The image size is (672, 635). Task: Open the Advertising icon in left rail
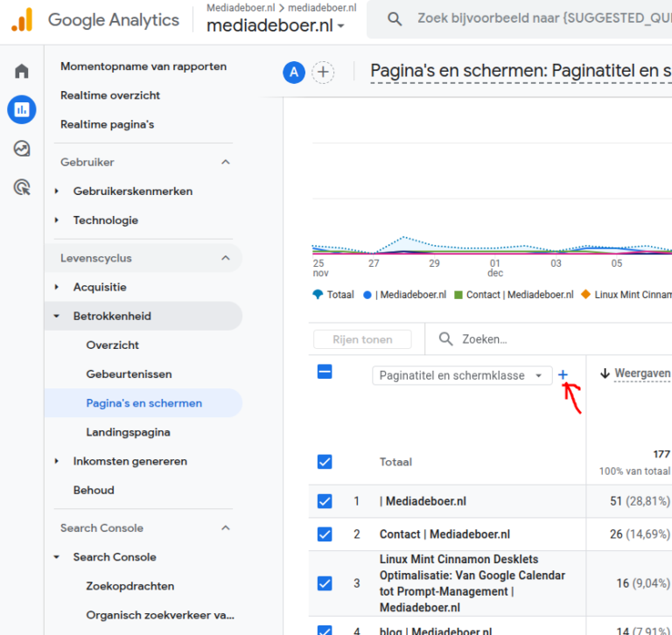(22, 186)
